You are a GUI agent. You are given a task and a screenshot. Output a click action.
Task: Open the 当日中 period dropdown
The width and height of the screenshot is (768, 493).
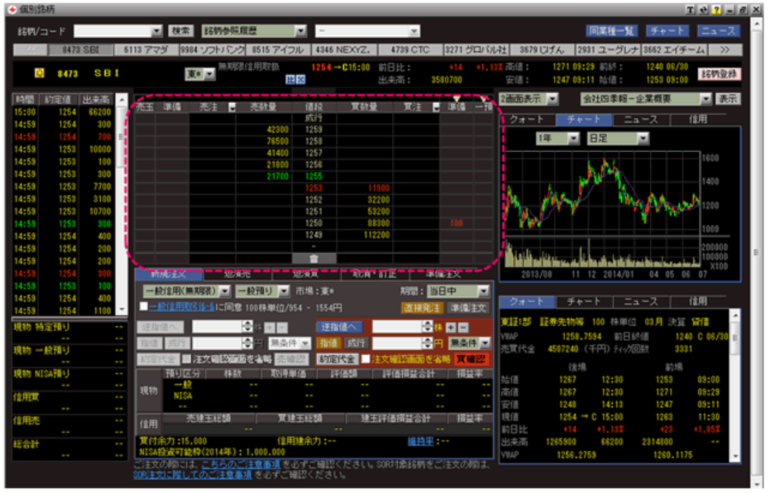483,291
